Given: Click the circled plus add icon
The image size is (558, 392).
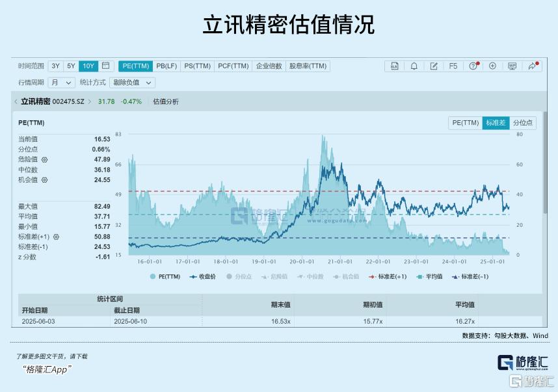Looking at the screenshot, I should tap(492, 66).
